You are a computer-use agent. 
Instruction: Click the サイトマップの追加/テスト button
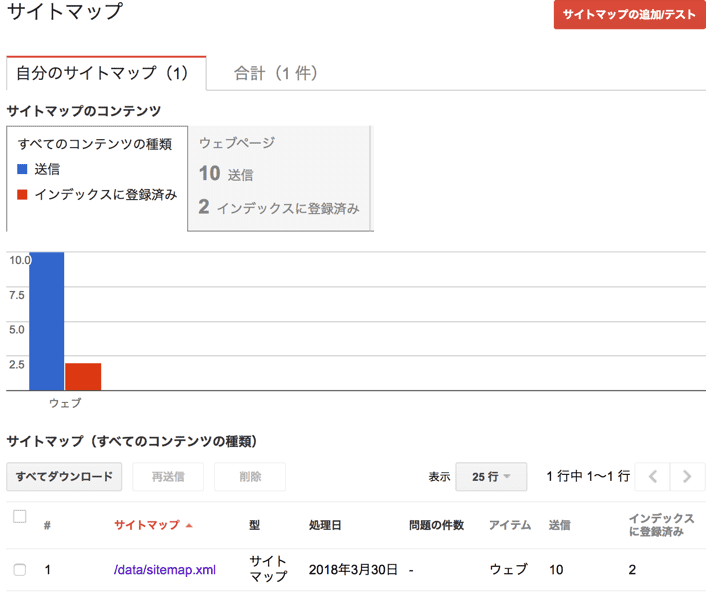point(629,14)
